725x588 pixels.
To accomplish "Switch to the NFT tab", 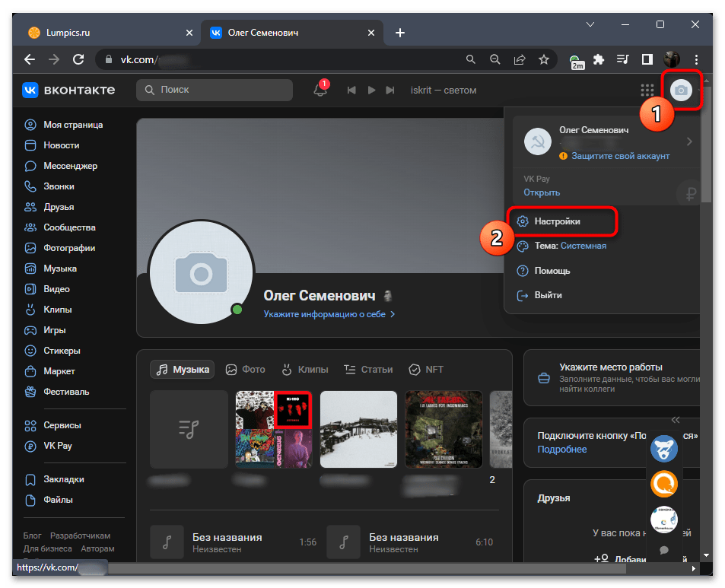I will point(426,370).
